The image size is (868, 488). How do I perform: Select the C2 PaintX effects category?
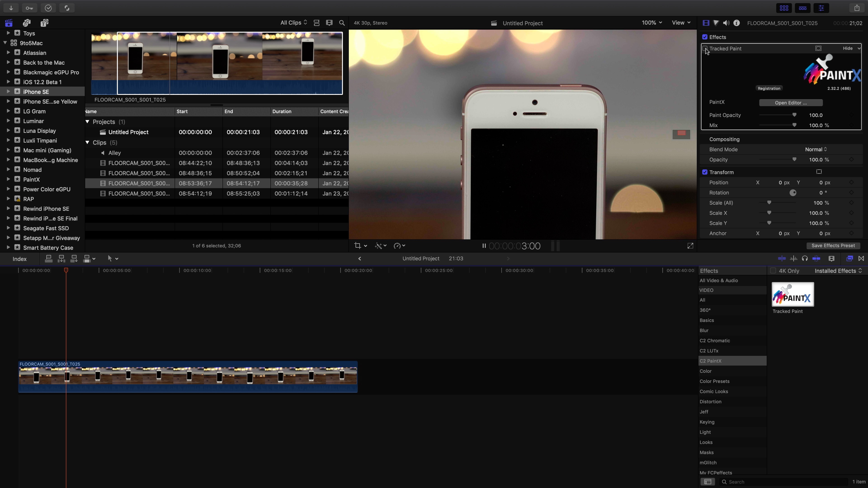(711, 361)
